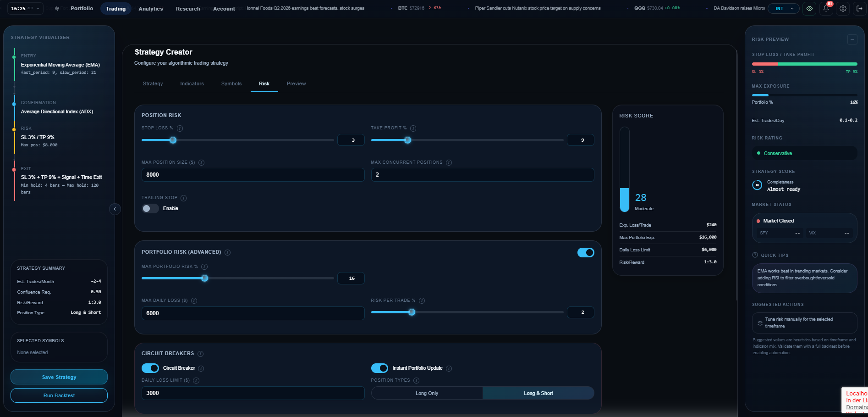The width and height of the screenshot is (868, 417).
Task: Switch to the Strategy tab
Action: tap(153, 83)
